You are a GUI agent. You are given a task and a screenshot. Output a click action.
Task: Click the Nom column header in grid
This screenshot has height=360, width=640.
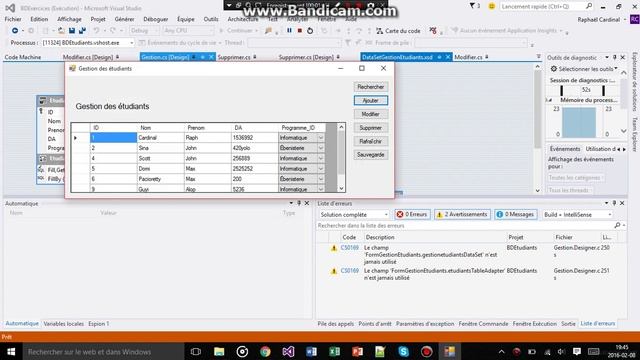coord(161,128)
